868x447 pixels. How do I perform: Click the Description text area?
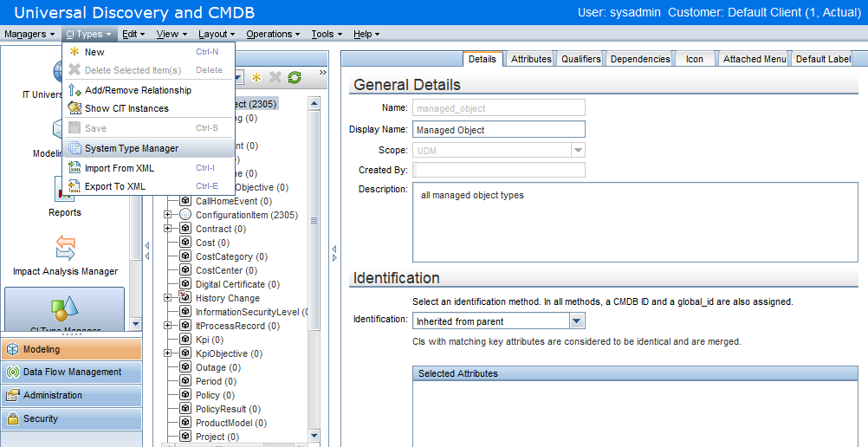(634, 222)
